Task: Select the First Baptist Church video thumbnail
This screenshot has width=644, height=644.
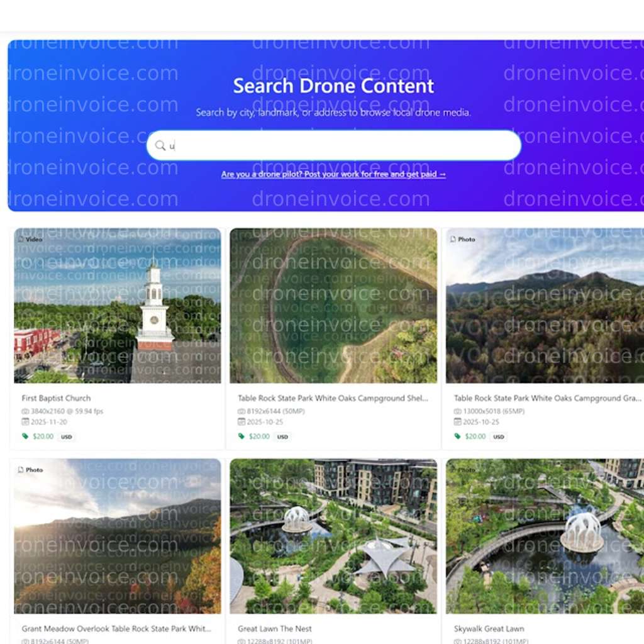Action: pos(118,306)
